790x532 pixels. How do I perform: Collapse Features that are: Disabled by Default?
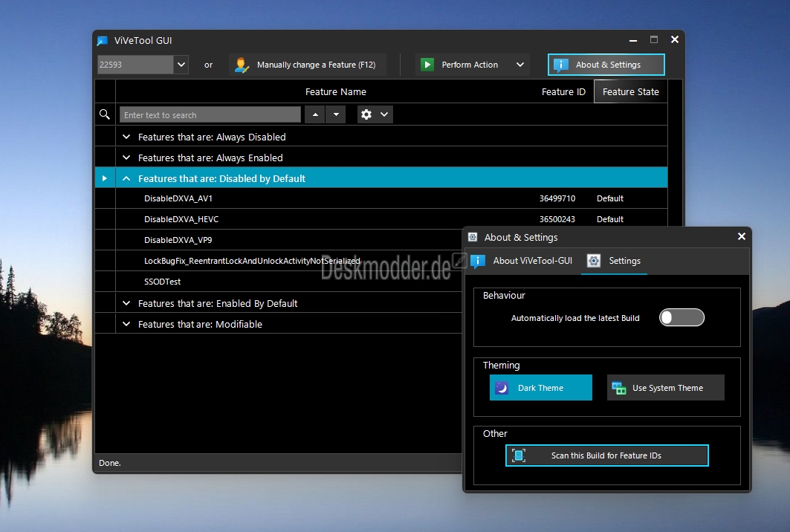126,178
